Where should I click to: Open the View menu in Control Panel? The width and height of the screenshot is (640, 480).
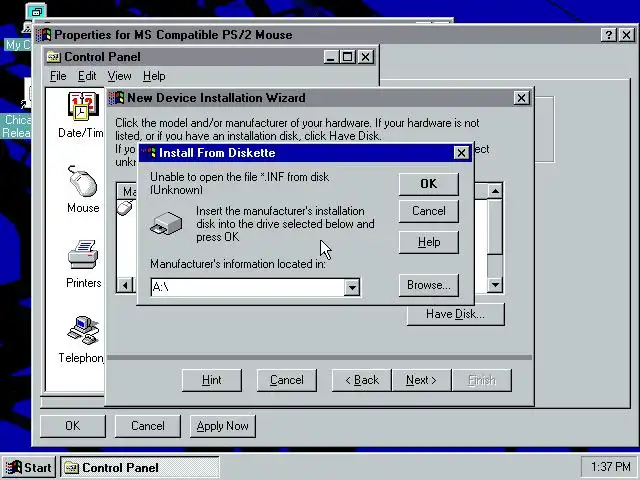click(x=119, y=76)
